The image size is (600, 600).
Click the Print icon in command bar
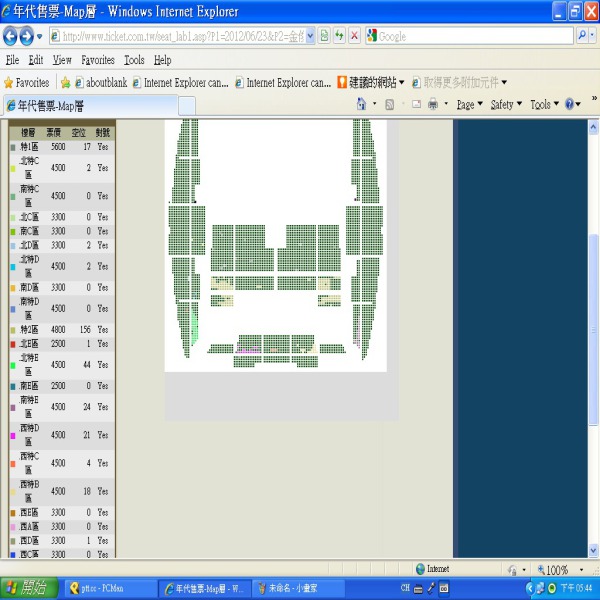click(433, 104)
